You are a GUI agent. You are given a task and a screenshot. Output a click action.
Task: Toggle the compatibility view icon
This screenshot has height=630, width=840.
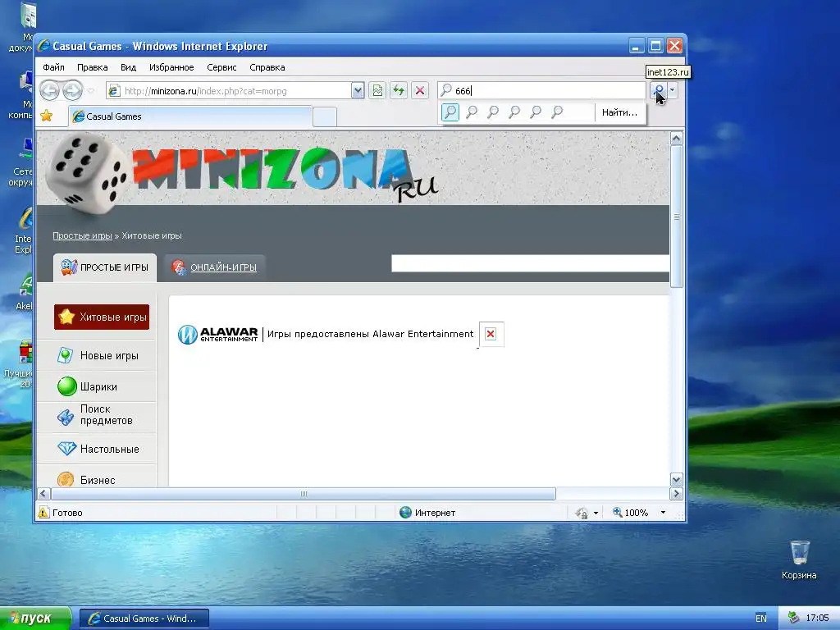[377, 90]
